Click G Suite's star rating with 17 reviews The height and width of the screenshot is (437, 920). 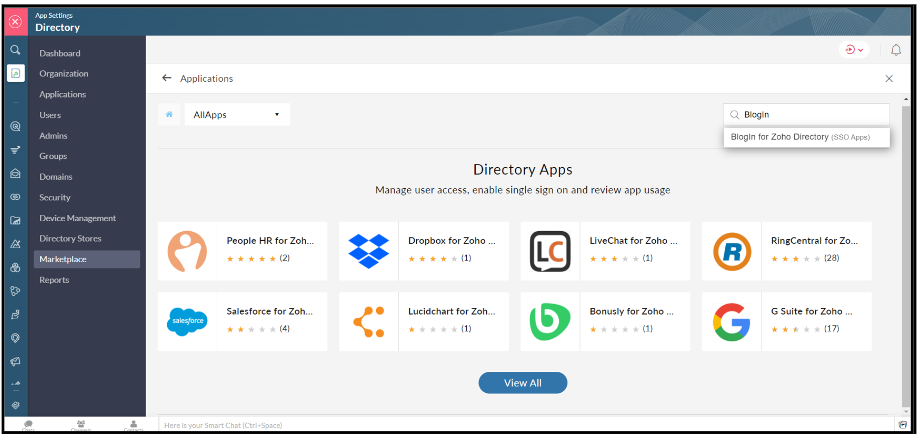(797, 329)
